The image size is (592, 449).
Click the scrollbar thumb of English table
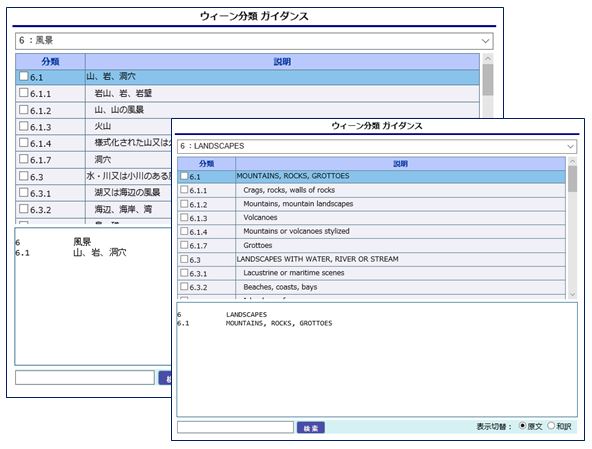572,179
